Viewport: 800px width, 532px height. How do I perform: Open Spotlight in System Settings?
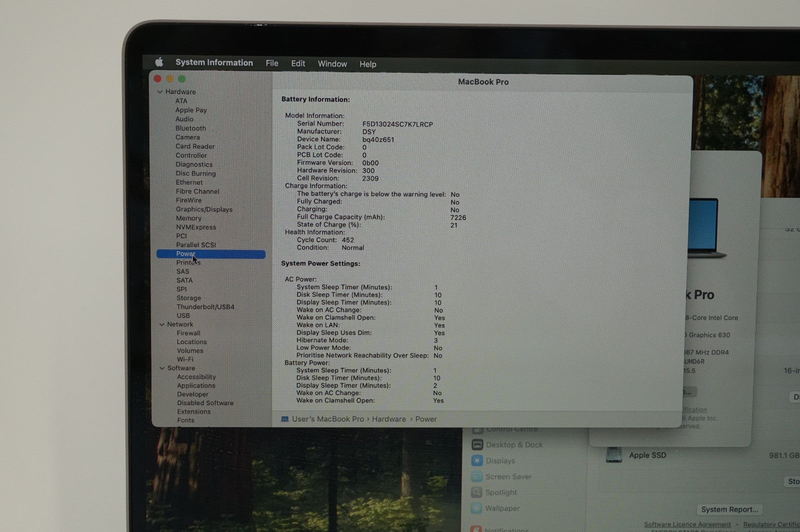(501, 493)
